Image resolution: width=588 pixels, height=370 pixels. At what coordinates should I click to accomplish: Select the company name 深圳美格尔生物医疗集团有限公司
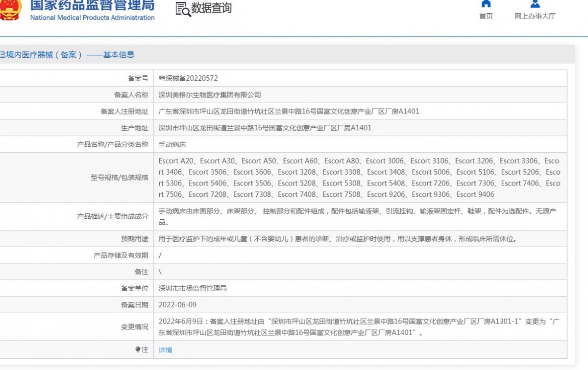click(210, 95)
